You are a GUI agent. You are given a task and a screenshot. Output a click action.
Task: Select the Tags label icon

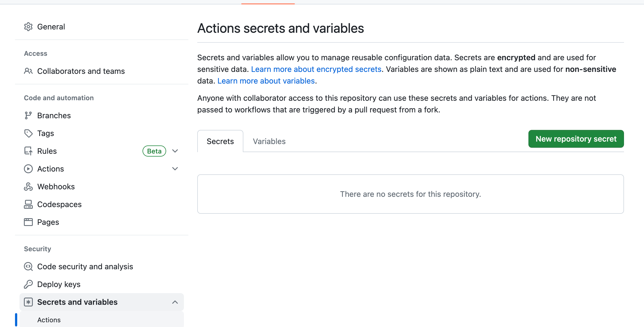28,133
